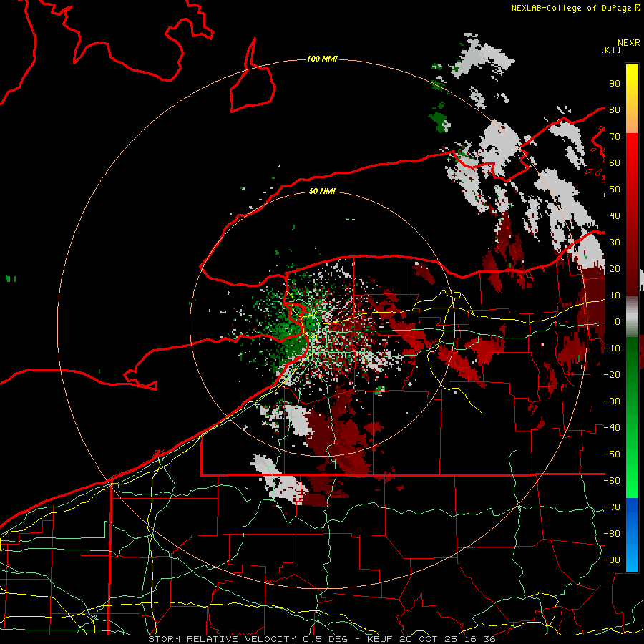This screenshot has width=644, height=644.
Task: Click the 100 NMI range ring label
Action: (x=322, y=59)
